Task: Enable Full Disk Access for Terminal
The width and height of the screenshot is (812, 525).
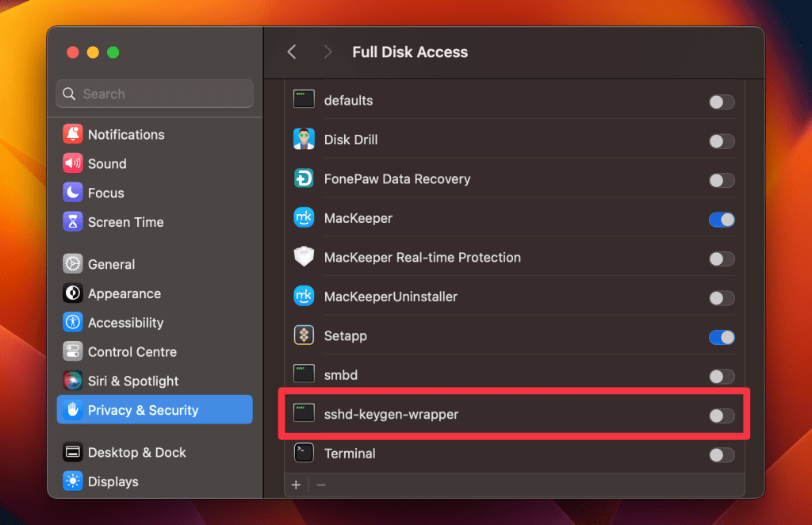Action: (721, 454)
